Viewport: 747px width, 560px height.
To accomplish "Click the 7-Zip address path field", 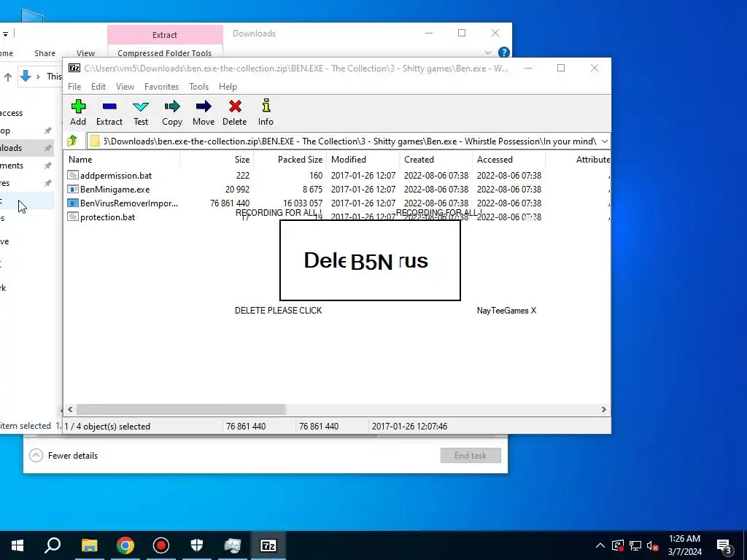I will coord(343,141).
